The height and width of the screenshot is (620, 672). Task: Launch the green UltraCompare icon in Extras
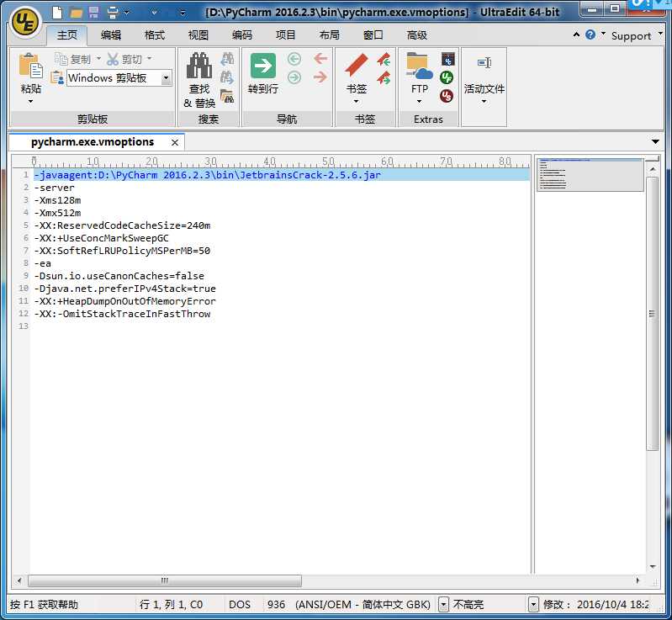click(447, 77)
